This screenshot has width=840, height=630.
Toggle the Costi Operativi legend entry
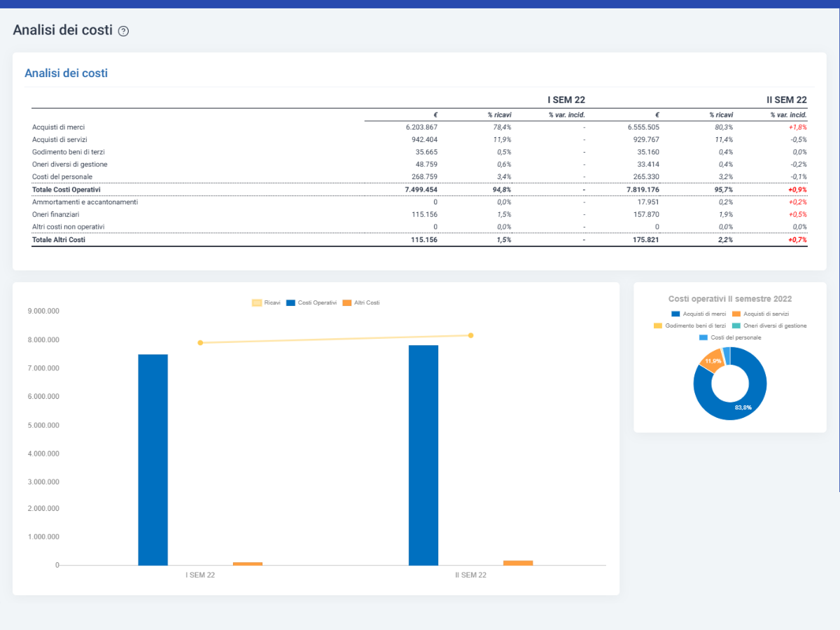311,302
